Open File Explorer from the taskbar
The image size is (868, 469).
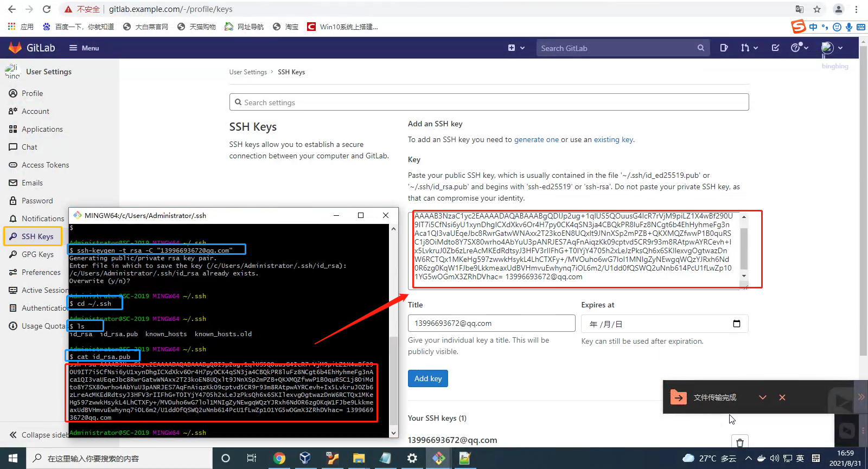pos(359,458)
